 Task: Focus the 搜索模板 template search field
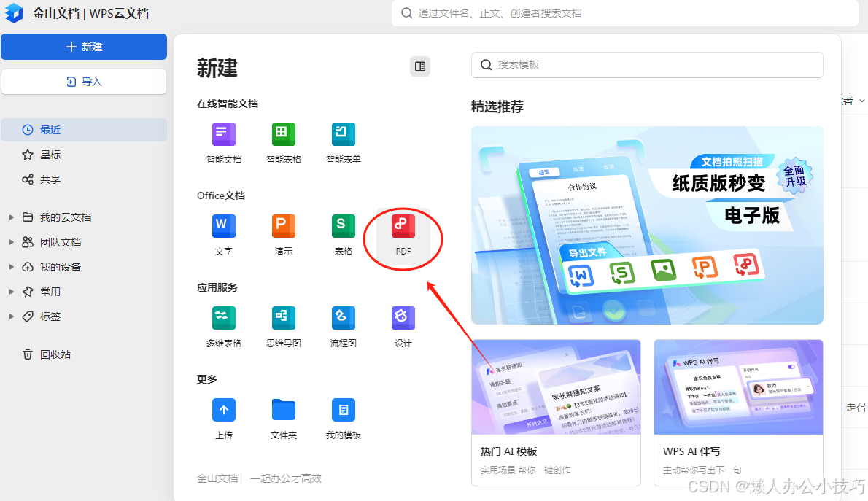tap(647, 65)
